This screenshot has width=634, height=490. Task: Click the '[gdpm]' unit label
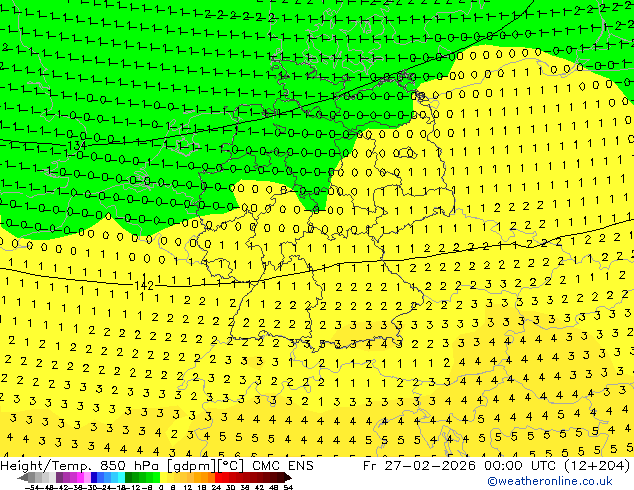(192, 466)
